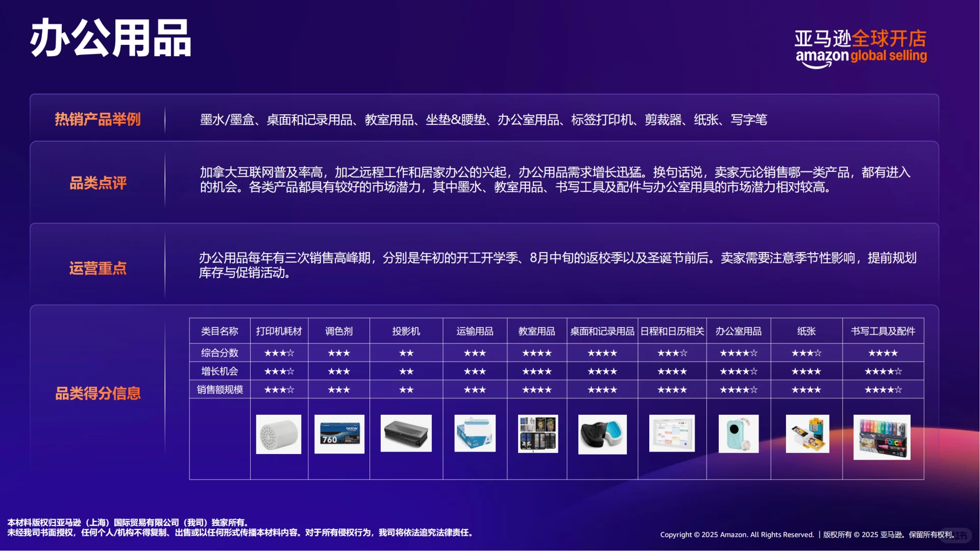This screenshot has width=980, height=551.
Task: Select the 运营重点 section label
Action: pos(97,269)
